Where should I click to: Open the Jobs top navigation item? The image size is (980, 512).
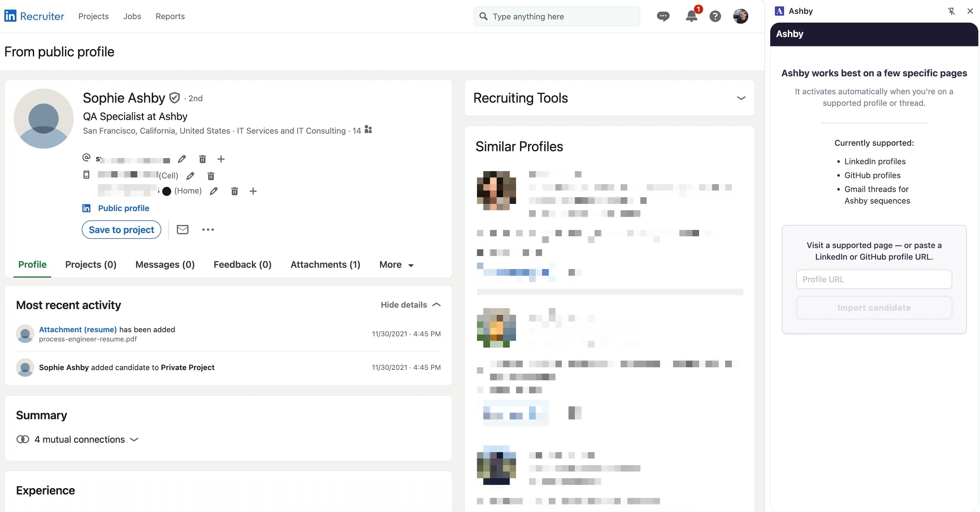132,16
